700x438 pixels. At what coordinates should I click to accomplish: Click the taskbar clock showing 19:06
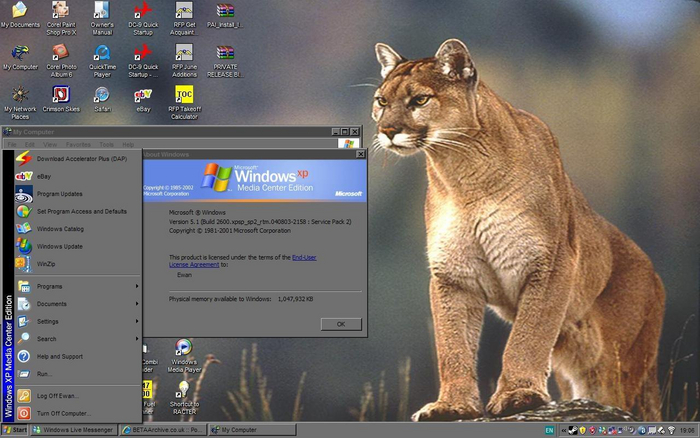click(687, 430)
